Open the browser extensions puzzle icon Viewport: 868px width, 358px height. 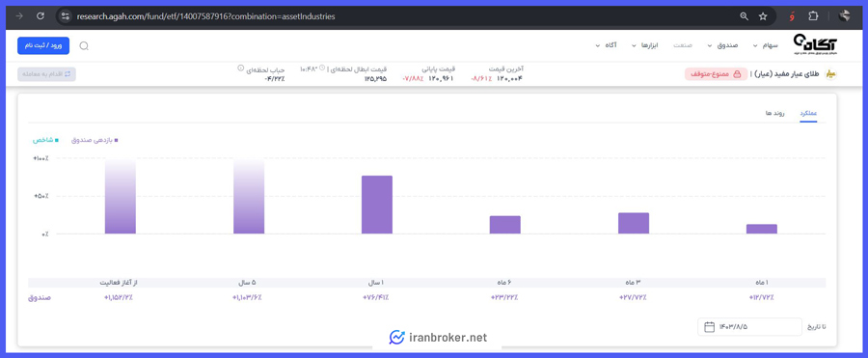(x=813, y=16)
